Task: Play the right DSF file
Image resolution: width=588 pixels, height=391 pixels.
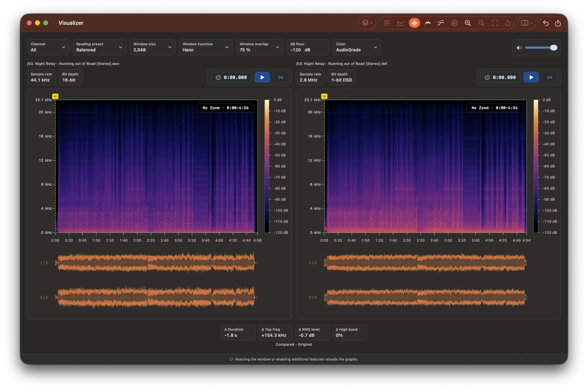Action: click(531, 77)
